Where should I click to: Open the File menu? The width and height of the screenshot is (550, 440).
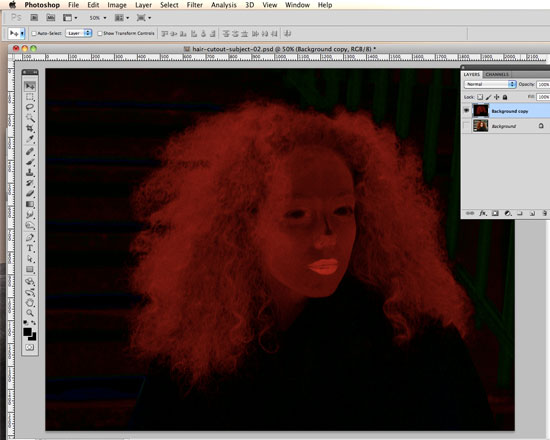click(x=73, y=5)
